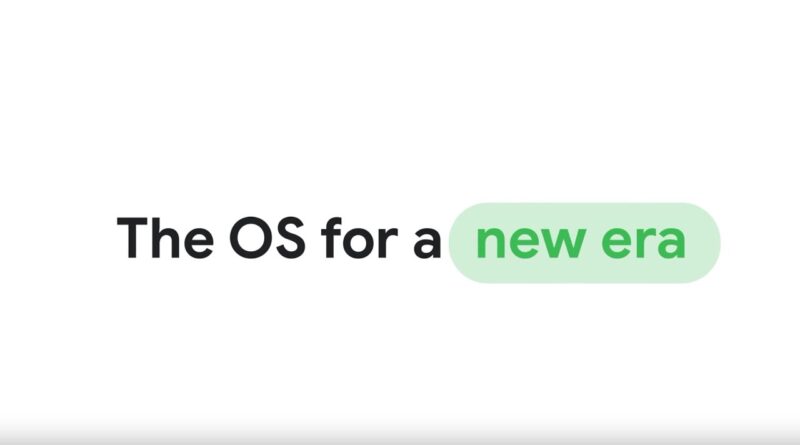Select the word 'The' in headline
Screen dimensions: 800x445
click(x=165, y=238)
